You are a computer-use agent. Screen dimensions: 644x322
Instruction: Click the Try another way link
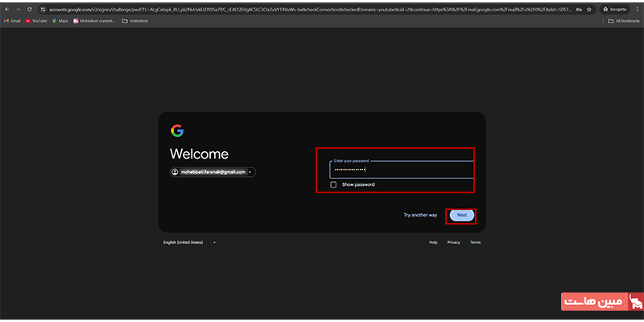tap(420, 215)
